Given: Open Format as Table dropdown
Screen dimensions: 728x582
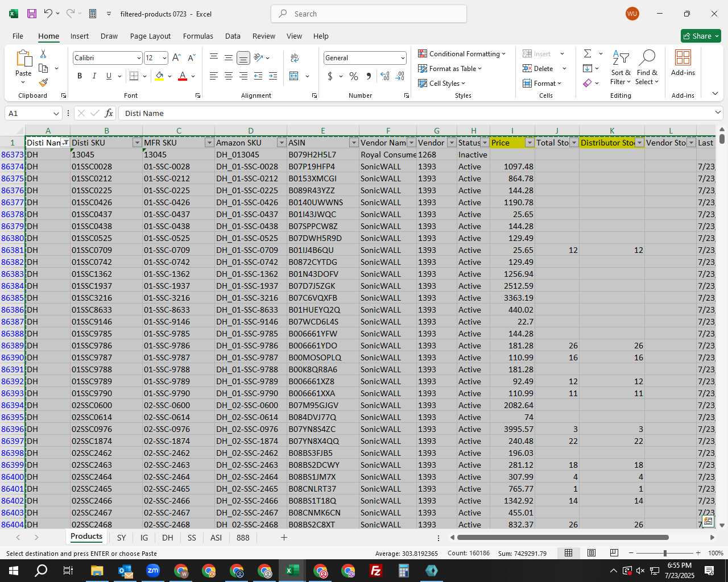Looking at the screenshot, I should 450,68.
